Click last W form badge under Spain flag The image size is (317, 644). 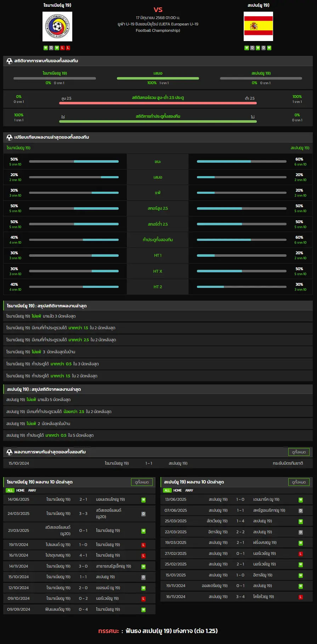coord(269,48)
